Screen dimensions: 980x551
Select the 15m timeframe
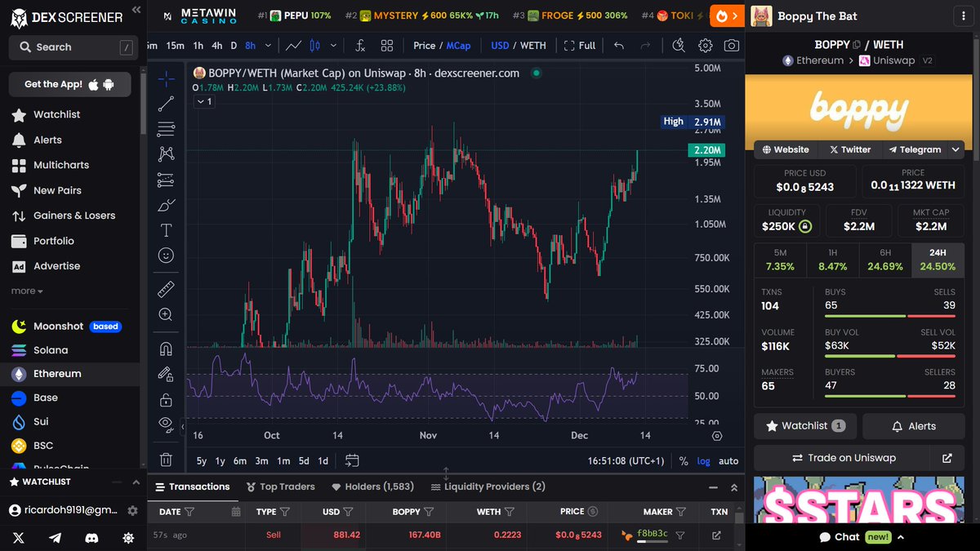click(x=175, y=46)
